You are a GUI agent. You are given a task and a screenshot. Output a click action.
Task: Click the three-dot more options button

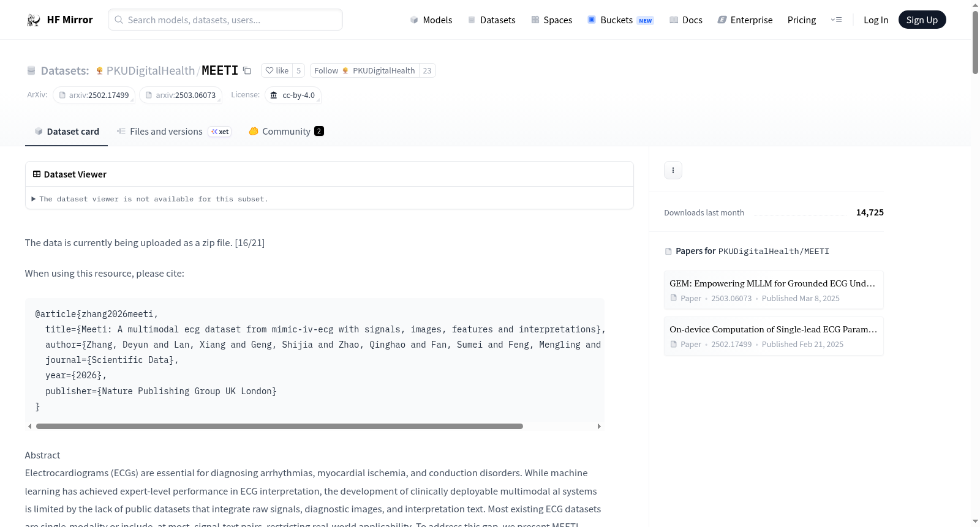tap(673, 170)
